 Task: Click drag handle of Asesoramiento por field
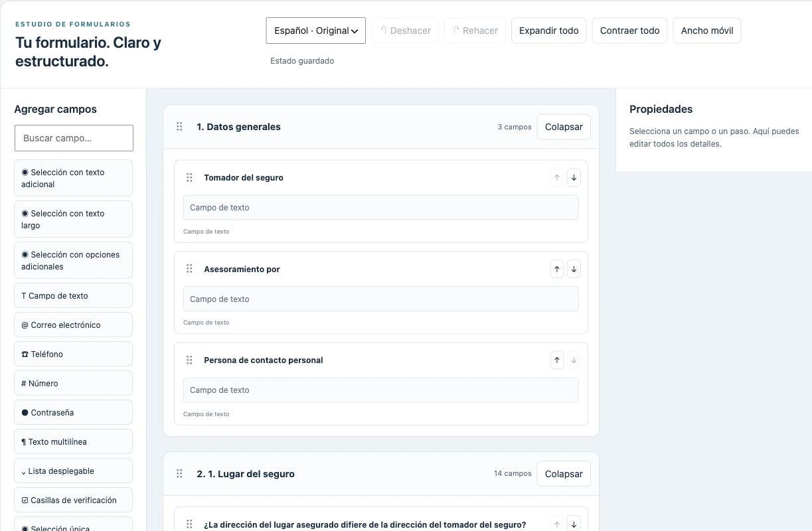coord(189,269)
